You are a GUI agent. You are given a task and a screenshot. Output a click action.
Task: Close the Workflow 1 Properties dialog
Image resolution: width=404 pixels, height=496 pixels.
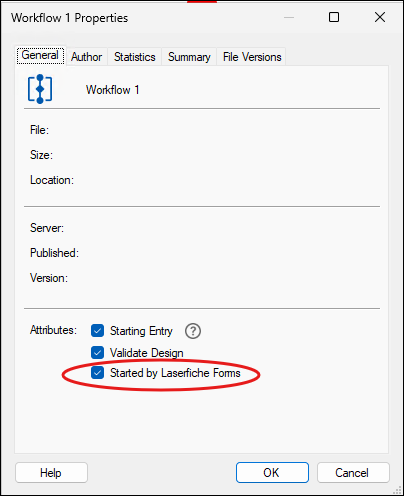point(380,17)
